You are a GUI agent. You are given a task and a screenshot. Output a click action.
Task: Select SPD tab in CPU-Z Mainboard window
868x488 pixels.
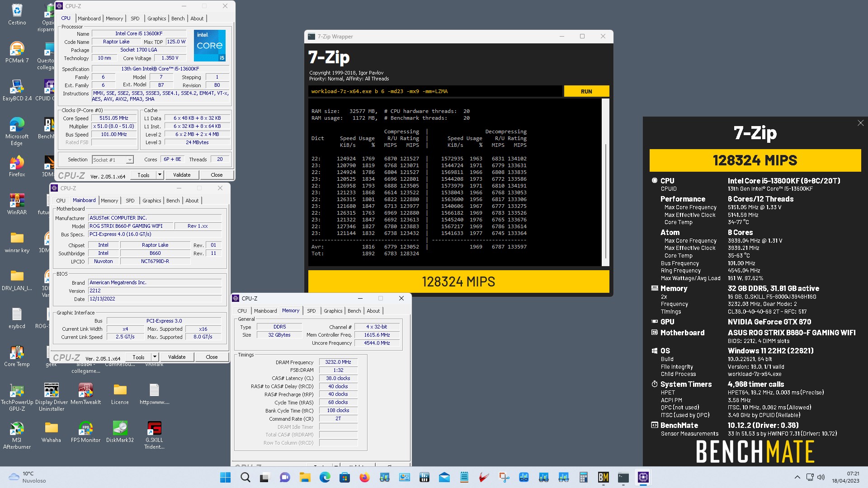coord(130,201)
